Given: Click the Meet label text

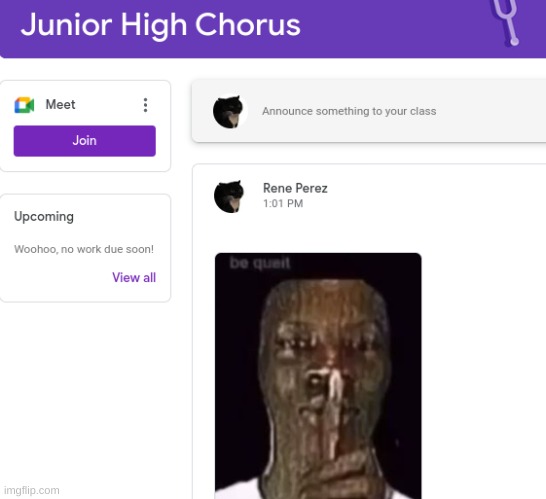Looking at the screenshot, I should pyautogui.click(x=60, y=104).
